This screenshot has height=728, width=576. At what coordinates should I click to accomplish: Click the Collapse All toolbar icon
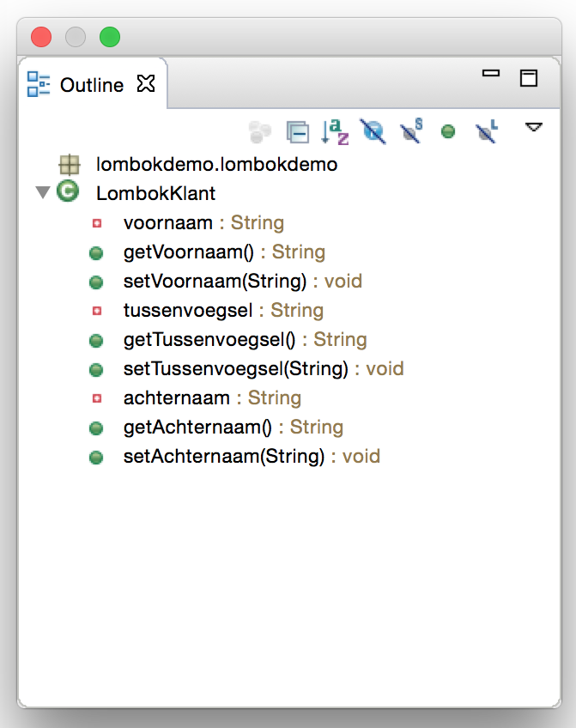pos(297,132)
